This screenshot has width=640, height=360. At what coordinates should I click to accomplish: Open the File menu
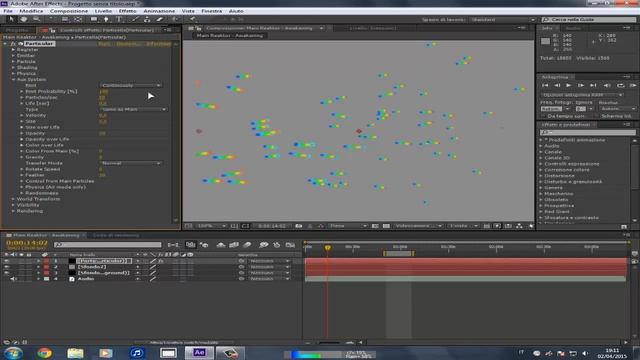[8, 11]
